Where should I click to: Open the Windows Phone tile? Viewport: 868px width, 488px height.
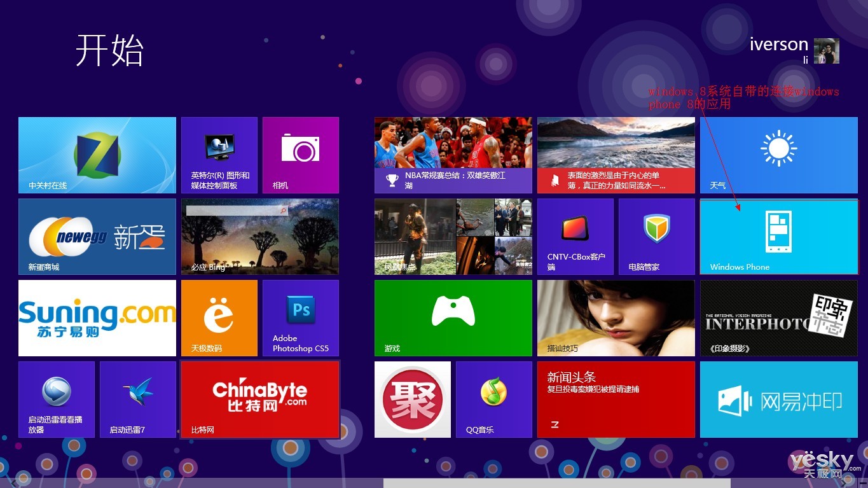(779, 237)
